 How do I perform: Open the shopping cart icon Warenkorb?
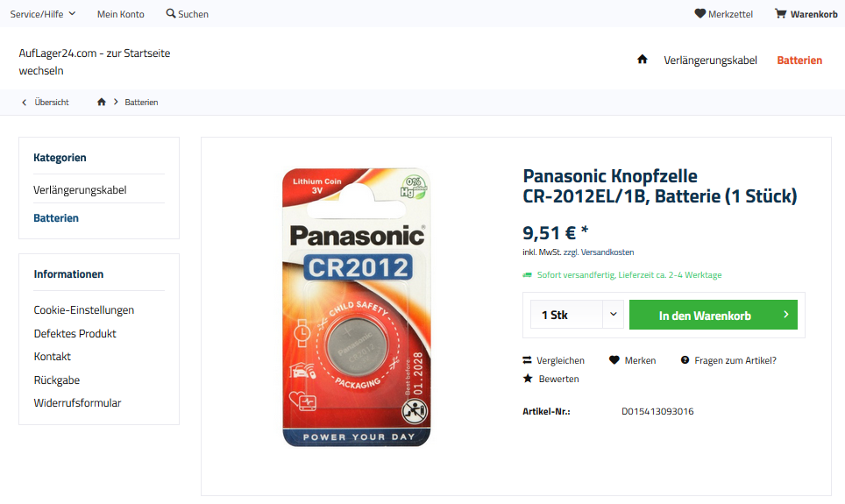coord(780,13)
